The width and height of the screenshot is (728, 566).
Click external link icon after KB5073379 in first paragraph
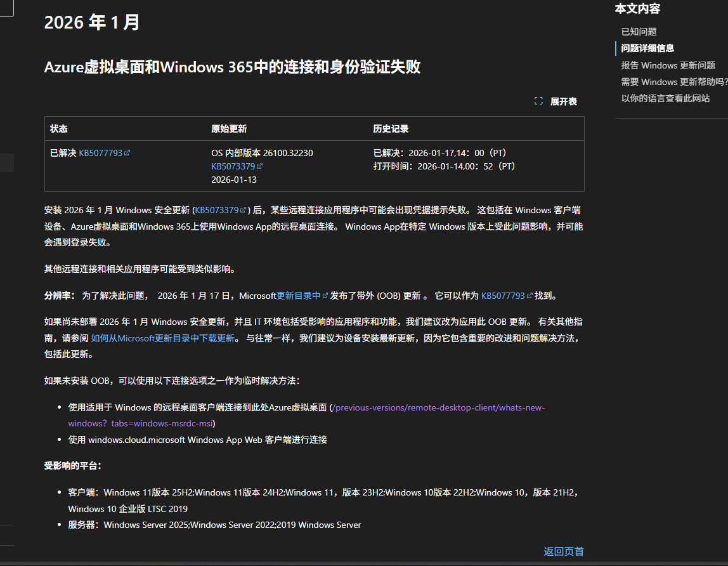tap(242, 209)
